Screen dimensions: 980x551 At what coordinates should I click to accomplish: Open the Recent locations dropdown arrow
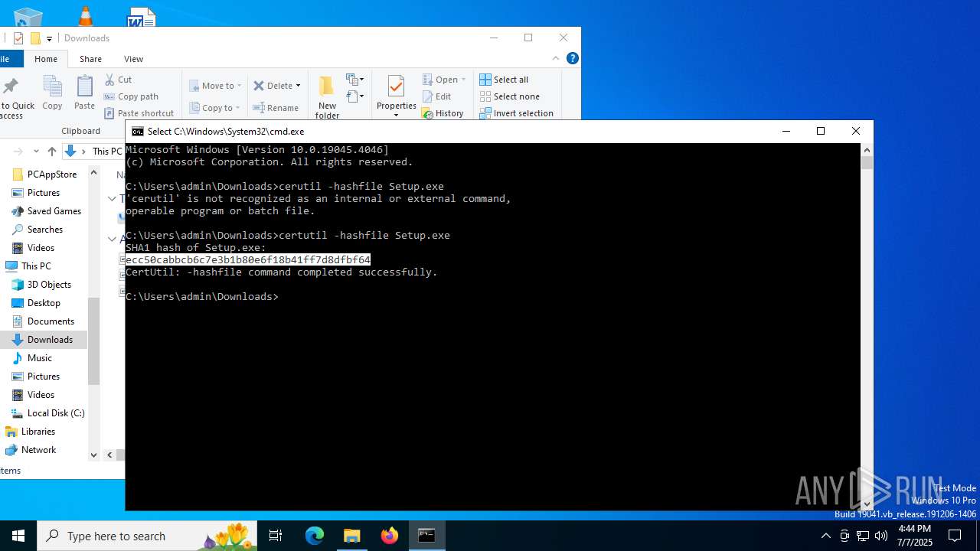click(36, 152)
